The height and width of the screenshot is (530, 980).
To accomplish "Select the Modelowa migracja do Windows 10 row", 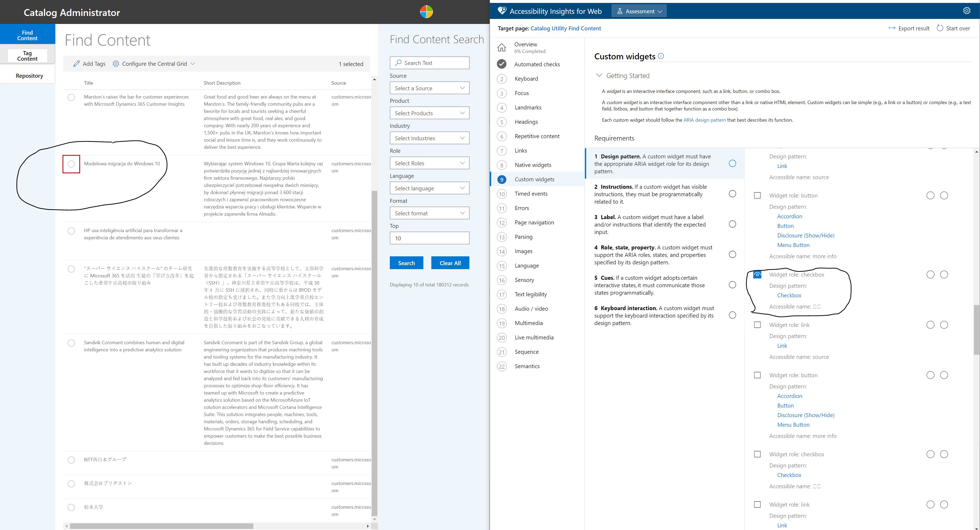I will [x=71, y=164].
